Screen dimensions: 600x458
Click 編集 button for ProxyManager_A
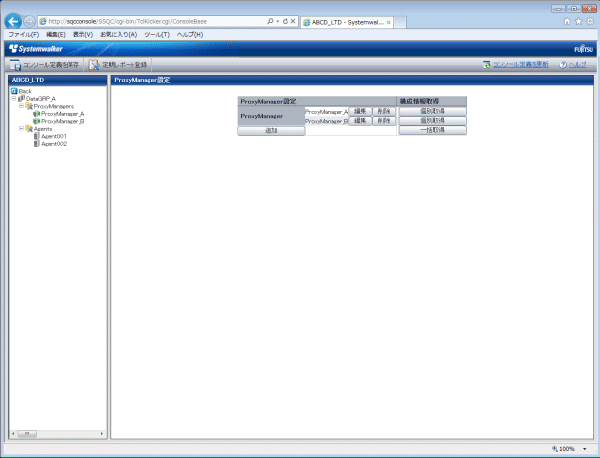[x=360, y=111]
